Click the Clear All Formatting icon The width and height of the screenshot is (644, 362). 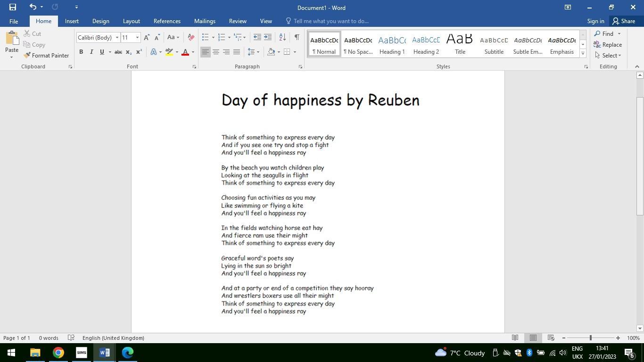(x=191, y=37)
